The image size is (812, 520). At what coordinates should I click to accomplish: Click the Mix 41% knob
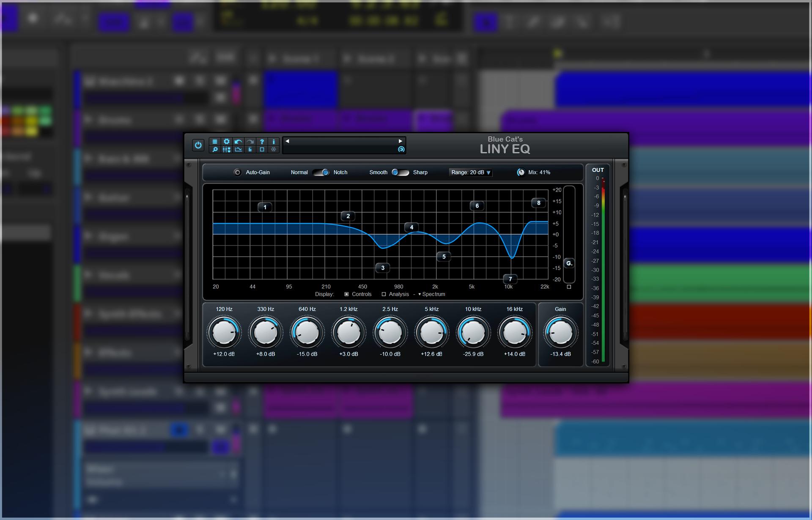coord(521,172)
